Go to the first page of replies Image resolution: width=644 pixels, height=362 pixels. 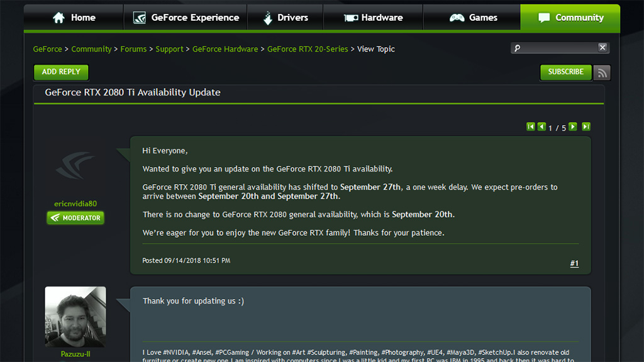pyautogui.click(x=531, y=127)
